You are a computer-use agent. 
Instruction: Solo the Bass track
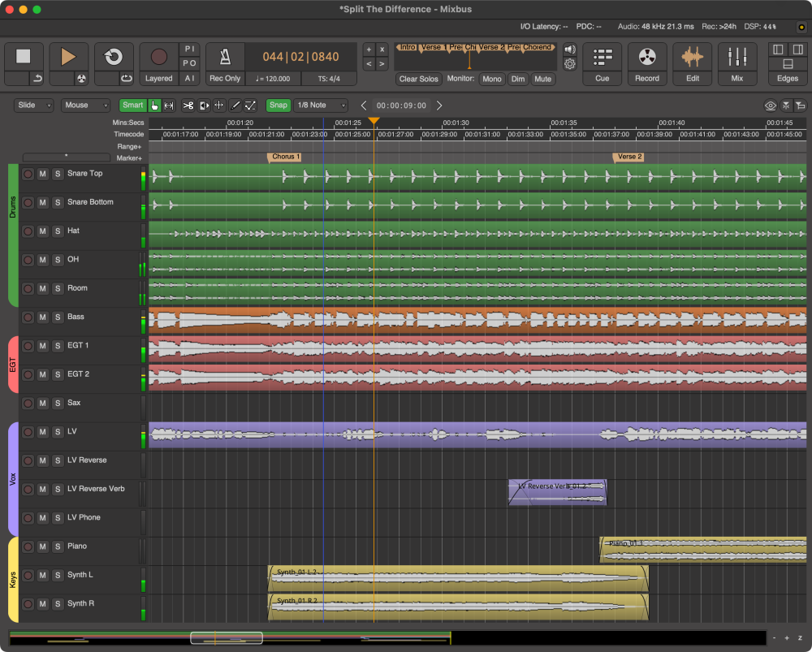tap(58, 317)
